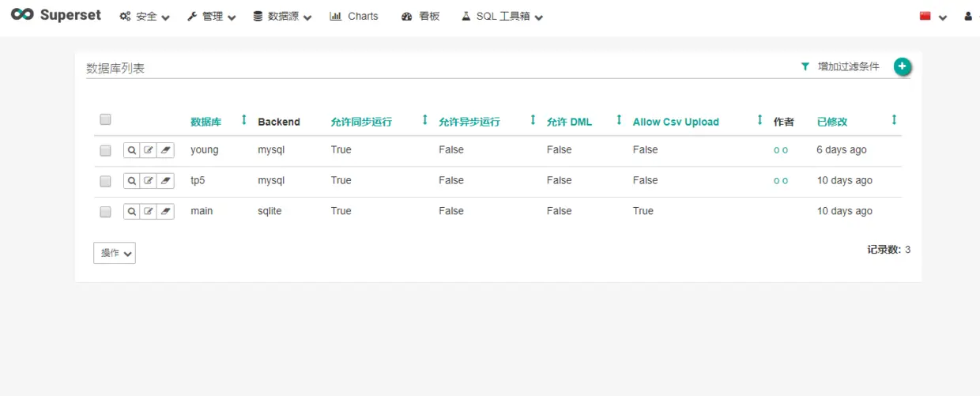The height and width of the screenshot is (396, 980).
Task: Click the True Csv upload value for main
Action: pos(643,211)
